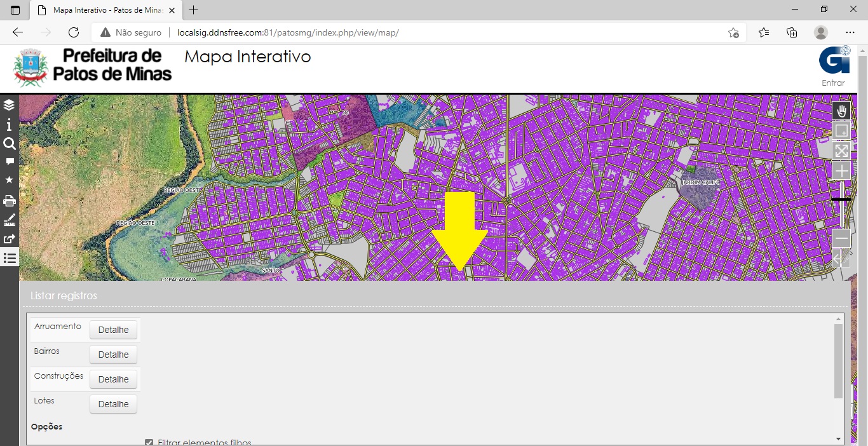Zoom out with the minus button
The image size is (868, 446).
pos(841,238)
